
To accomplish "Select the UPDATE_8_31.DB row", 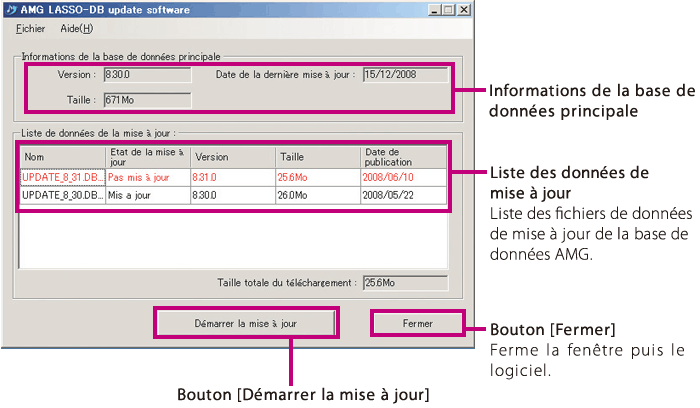I will tap(60, 177).
